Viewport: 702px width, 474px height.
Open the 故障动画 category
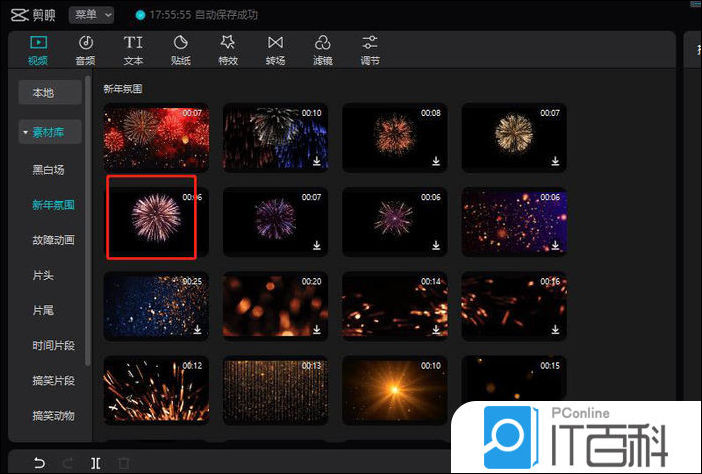53,240
